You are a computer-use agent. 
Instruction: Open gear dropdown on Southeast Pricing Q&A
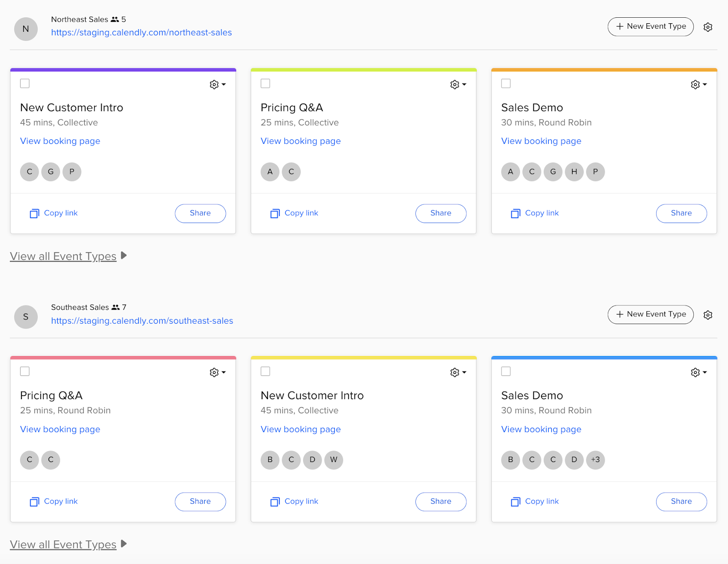217,373
